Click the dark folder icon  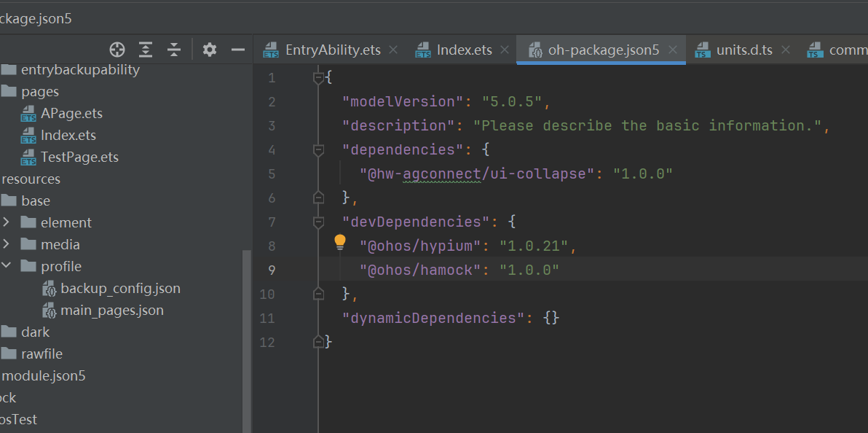click(9, 332)
